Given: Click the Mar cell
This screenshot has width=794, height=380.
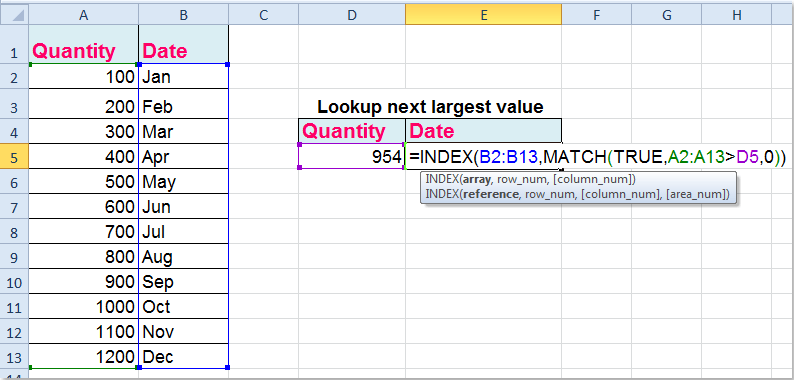Looking at the screenshot, I should tap(183, 131).
